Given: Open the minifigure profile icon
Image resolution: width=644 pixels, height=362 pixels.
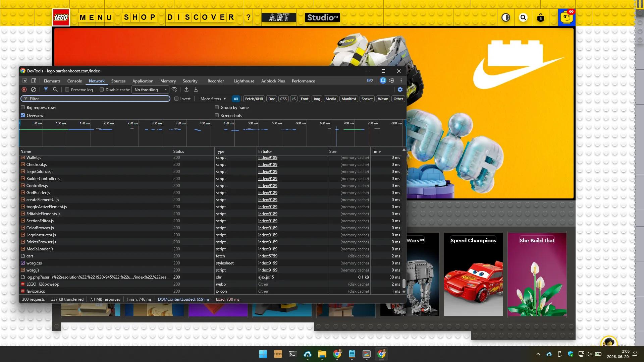Looking at the screenshot, I should pos(567,17).
